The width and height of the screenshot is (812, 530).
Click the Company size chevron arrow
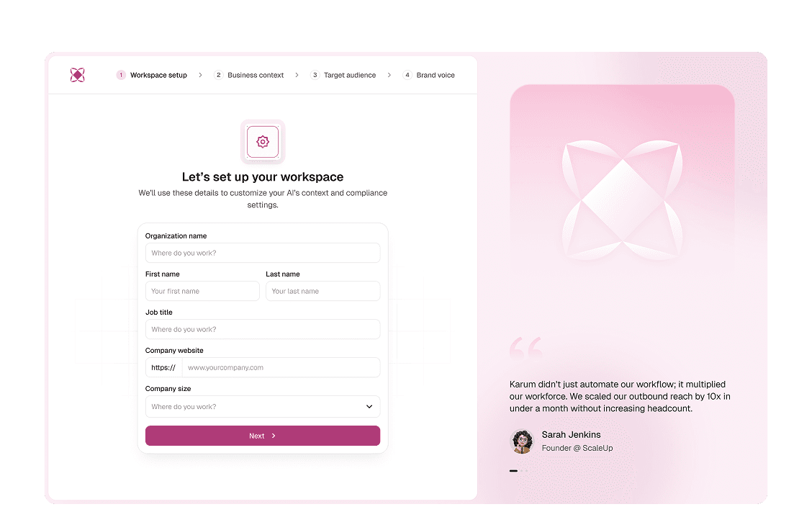(x=369, y=407)
